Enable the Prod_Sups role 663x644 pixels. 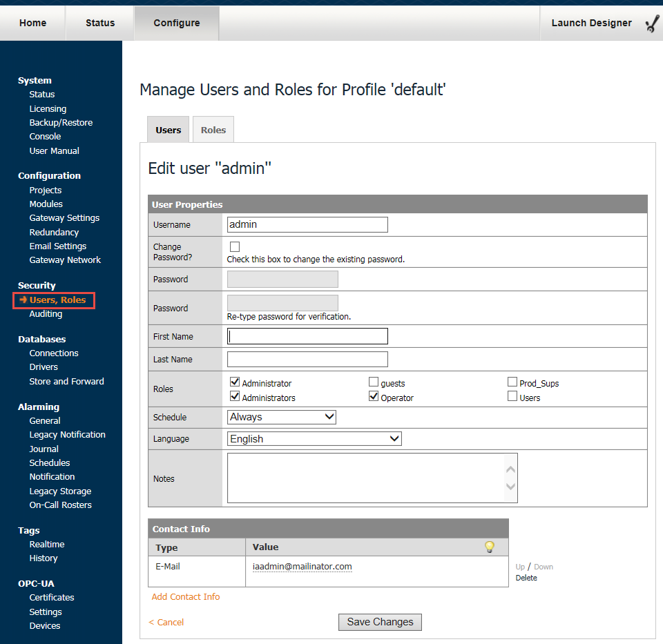click(512, 381)
